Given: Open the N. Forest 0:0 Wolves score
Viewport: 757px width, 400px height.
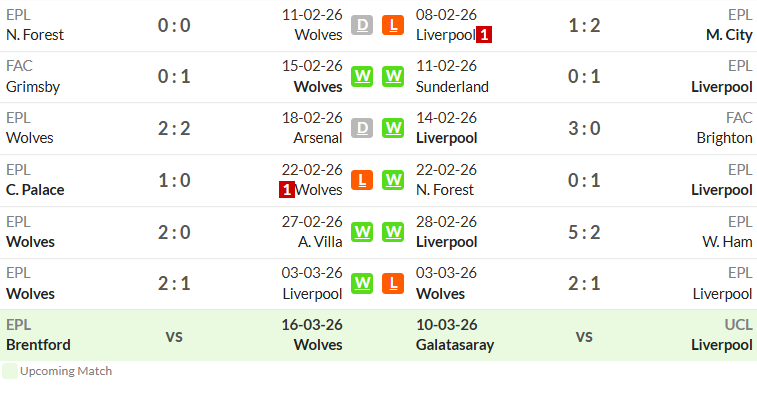Looking at the screenshot, I should pyautogui.click(x=174, y=25).
